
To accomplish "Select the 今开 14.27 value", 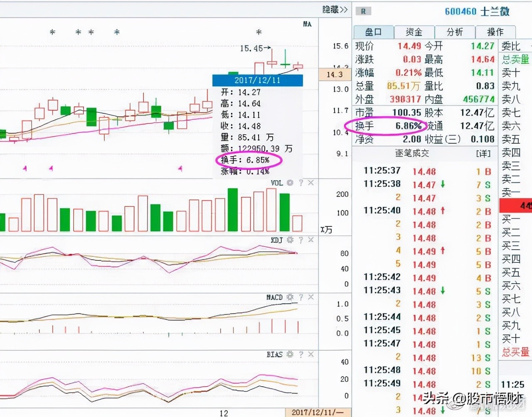I will click(x=483, y=46).
